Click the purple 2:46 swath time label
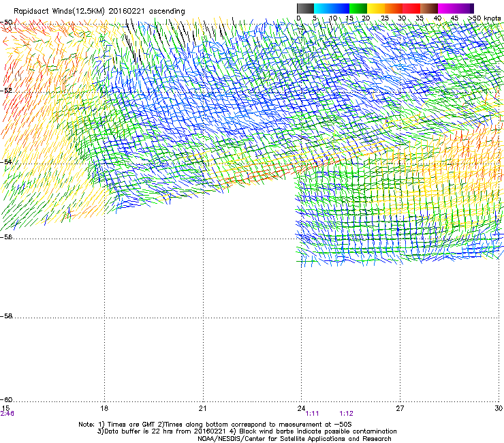The height and width of the screenshot is (443, 504). point(7,414)
